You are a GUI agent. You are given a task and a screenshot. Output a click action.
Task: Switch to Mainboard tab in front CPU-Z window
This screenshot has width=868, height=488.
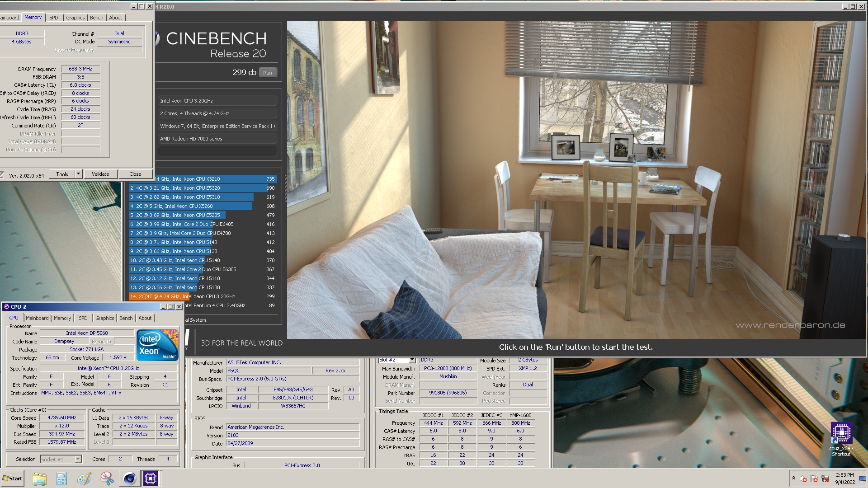pos(37,318)
